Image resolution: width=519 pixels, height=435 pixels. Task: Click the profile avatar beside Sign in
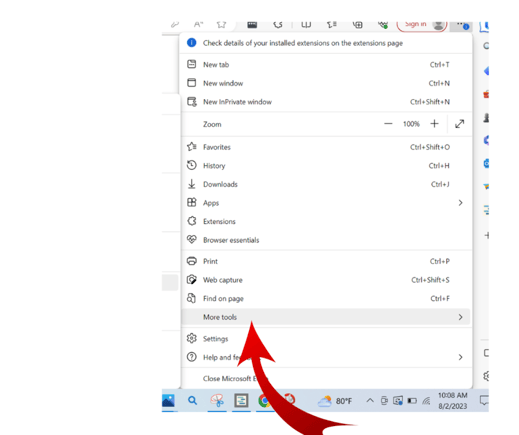coord(439,25)
